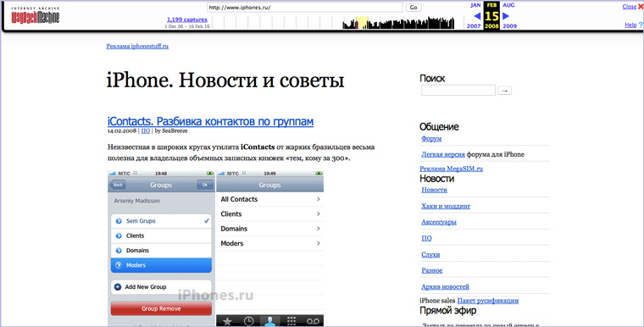Open the Реклама MegaSIM.ru link
Viewport: 644px width, 327px height.
point(451,169)
